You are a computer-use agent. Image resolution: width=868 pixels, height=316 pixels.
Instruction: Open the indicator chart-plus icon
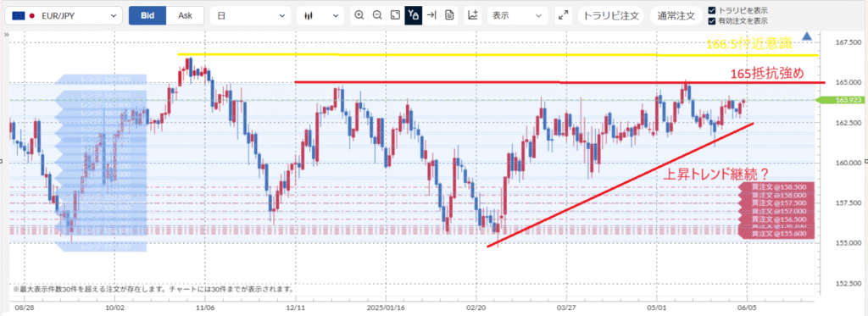pyautogui.click(x=473, y=15)
